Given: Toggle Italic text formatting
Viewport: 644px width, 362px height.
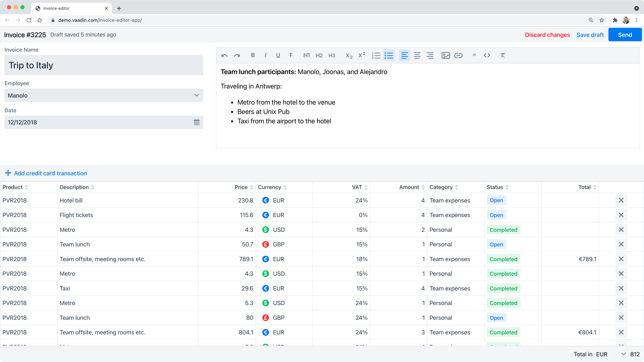Looking at the screenshot, I should (x=265, y=55).
